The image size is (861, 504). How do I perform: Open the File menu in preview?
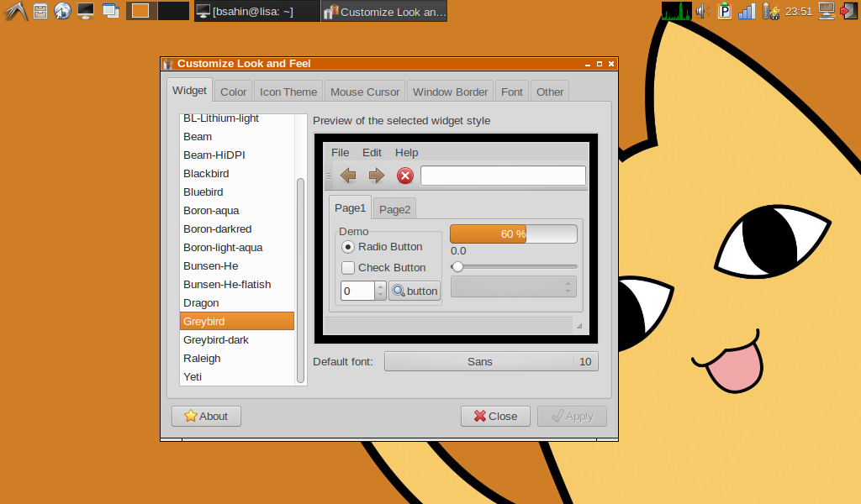pos(340,153)
